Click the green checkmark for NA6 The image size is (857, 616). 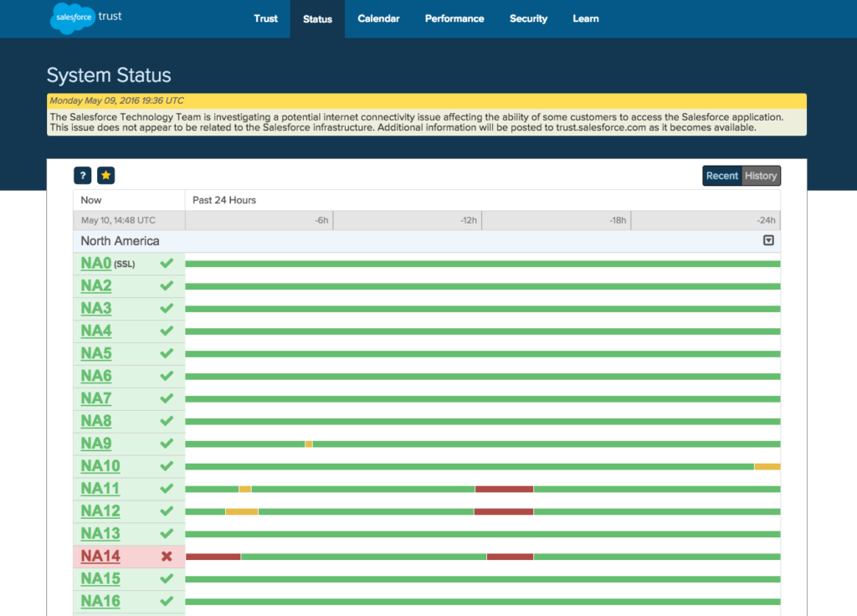click(167, 376)
